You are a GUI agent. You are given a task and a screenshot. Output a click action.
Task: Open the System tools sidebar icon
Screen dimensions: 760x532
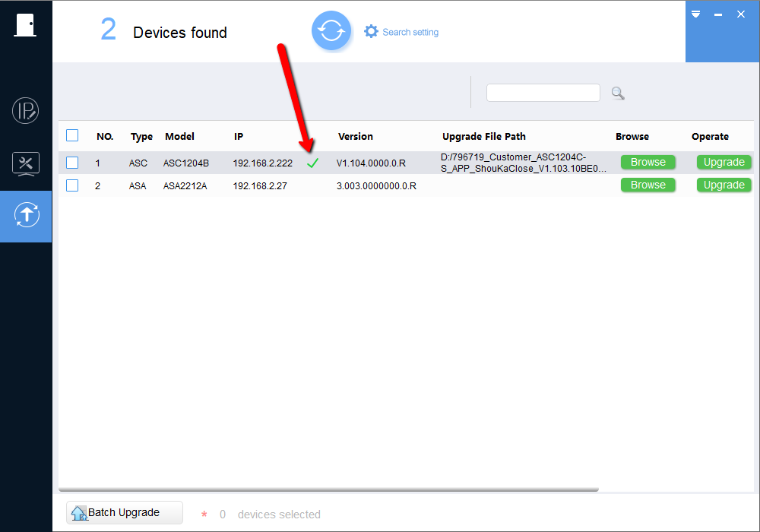point(26,163)
